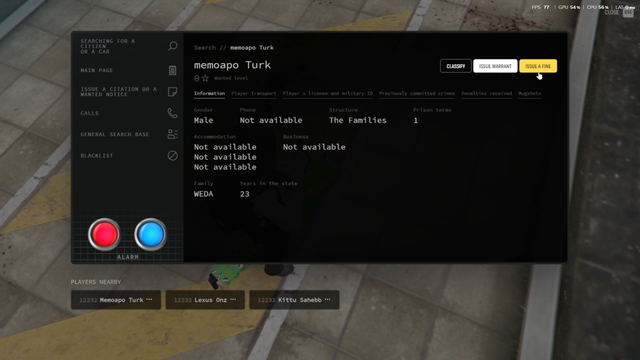The width and height of the screenshot is (640, 360).
Task: Click the memoapo Turk profile heading
Action: pyautogui.click(x=232, y=65)
